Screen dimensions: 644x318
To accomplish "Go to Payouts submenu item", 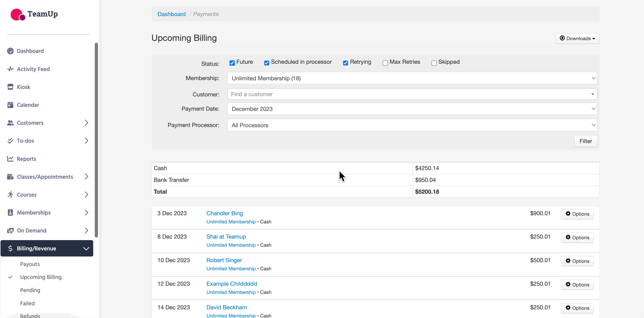I will (x=30, y=264).
